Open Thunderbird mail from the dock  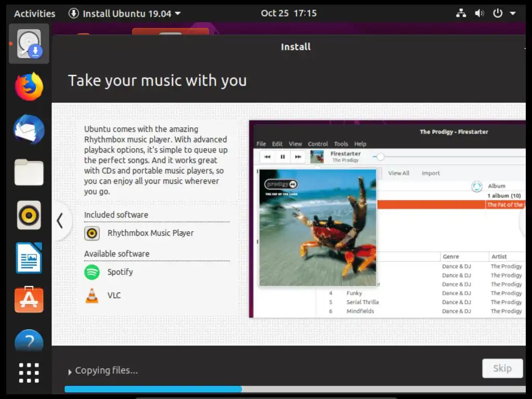pos(29,129)
